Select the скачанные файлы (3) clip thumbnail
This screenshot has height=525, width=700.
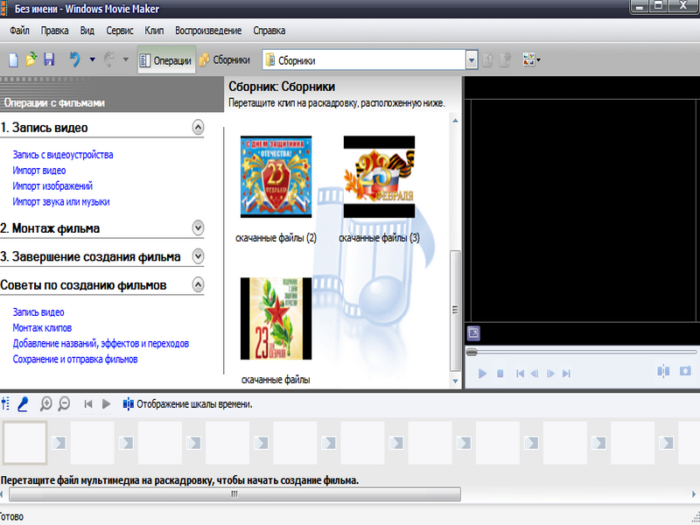tap(379, 177)
